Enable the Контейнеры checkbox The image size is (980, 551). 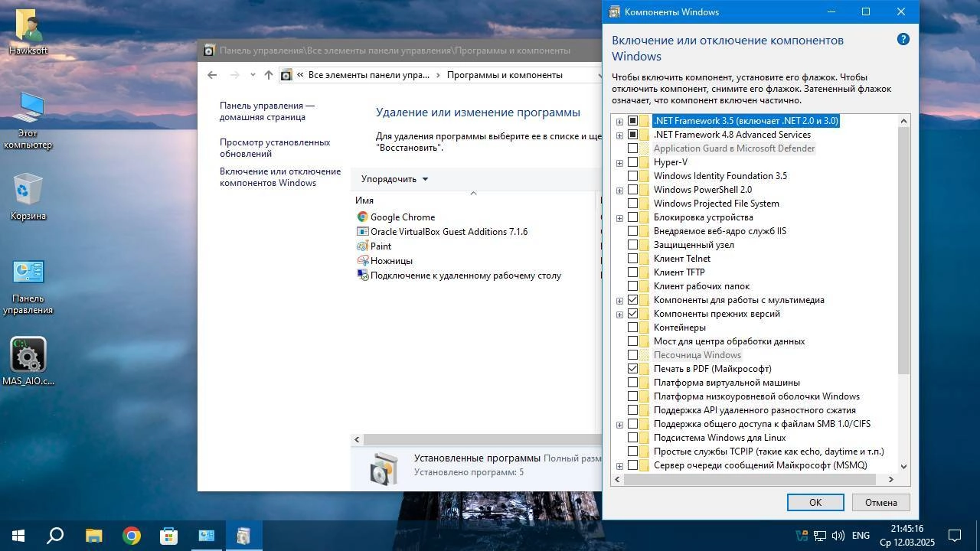tap(632, 328)
